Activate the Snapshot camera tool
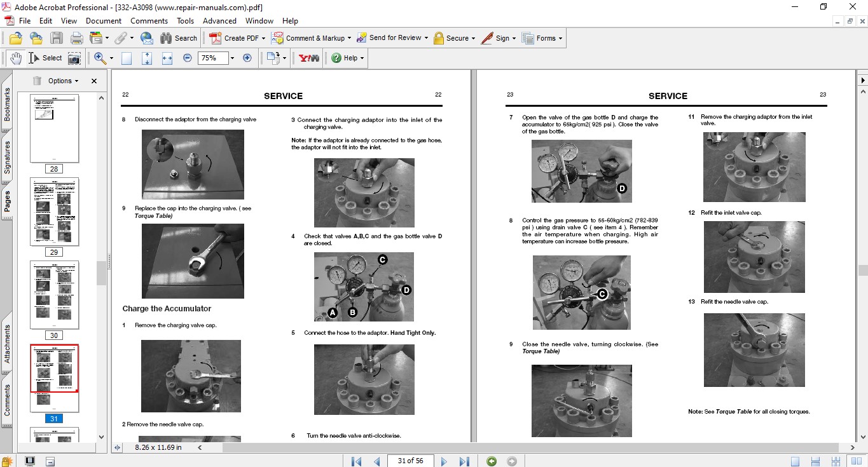The image size is (868, 467). 74,58
